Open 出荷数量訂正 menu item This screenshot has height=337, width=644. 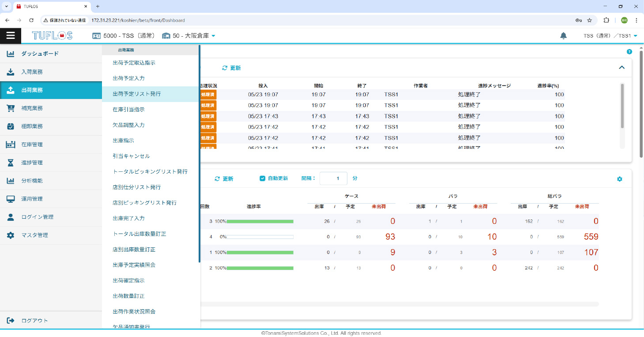(128, 296)
